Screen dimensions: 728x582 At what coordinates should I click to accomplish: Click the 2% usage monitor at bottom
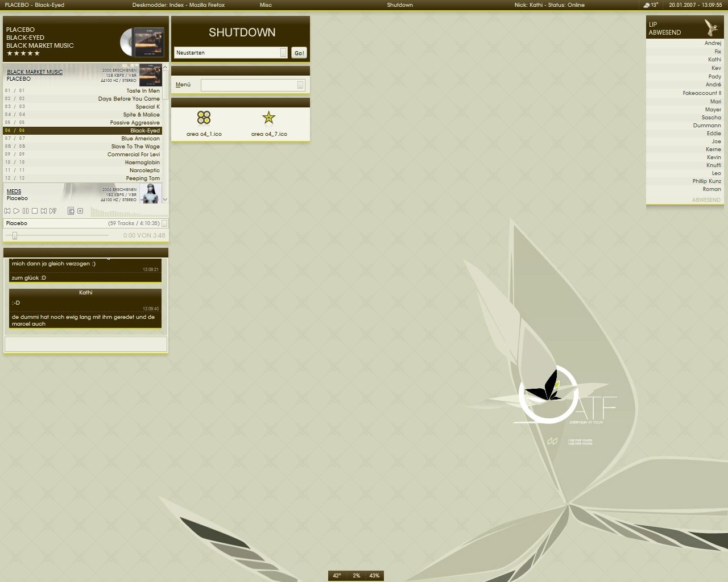click(x=356, y=576)
